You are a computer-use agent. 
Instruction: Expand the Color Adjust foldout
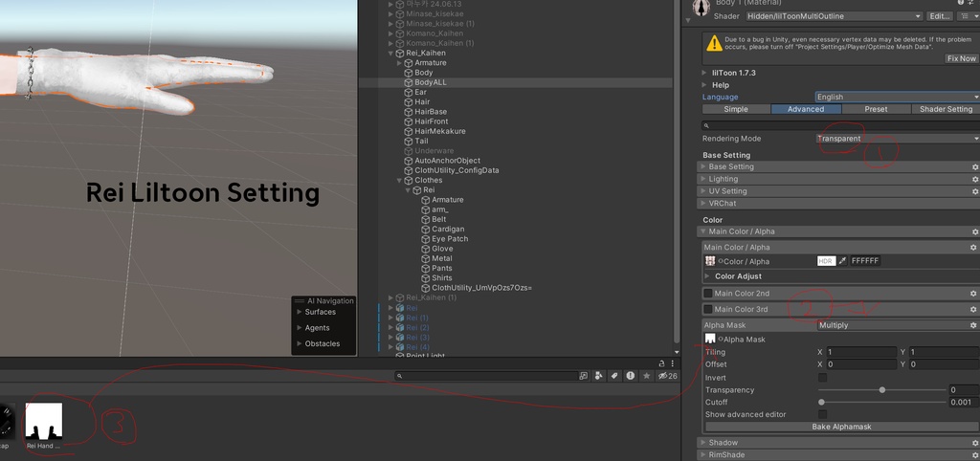(x=707, y=276)
